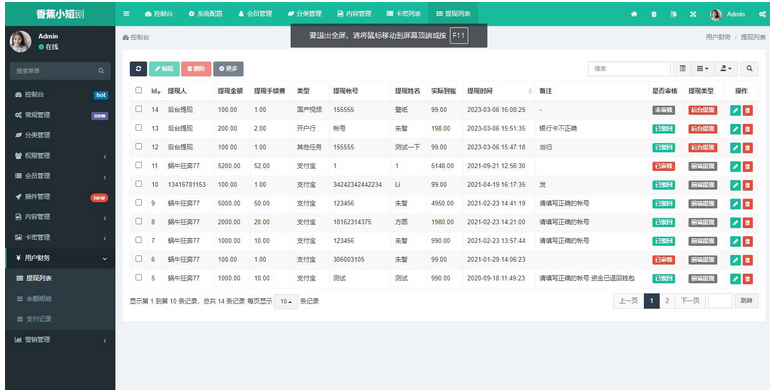
Task: Open the 系统配置 tab in the top navigation
Action: tap(205, 14)
